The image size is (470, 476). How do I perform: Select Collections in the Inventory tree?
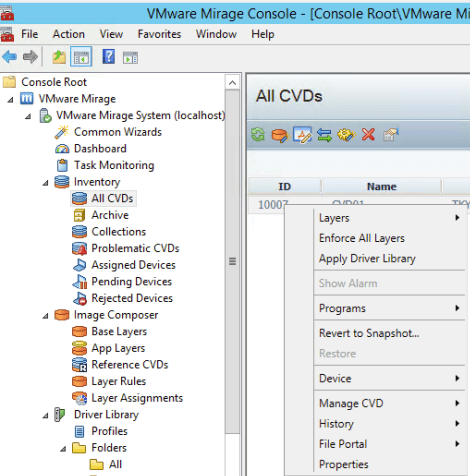[119, 232]
